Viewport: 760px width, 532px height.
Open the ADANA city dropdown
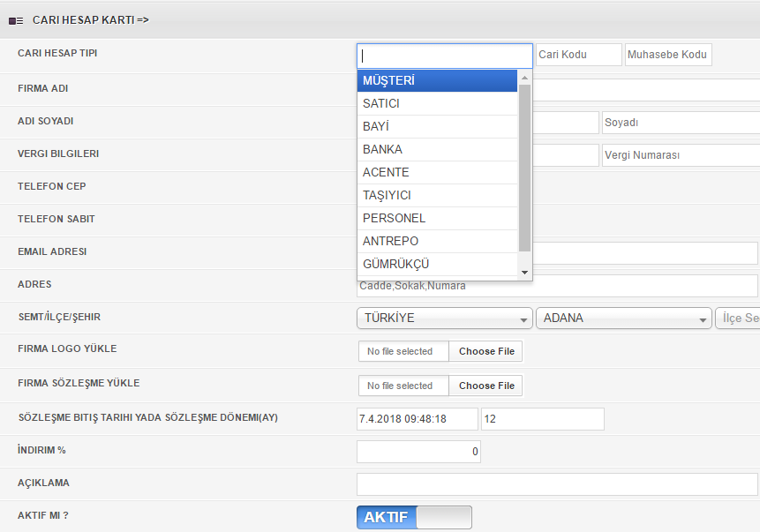(623, 318)
